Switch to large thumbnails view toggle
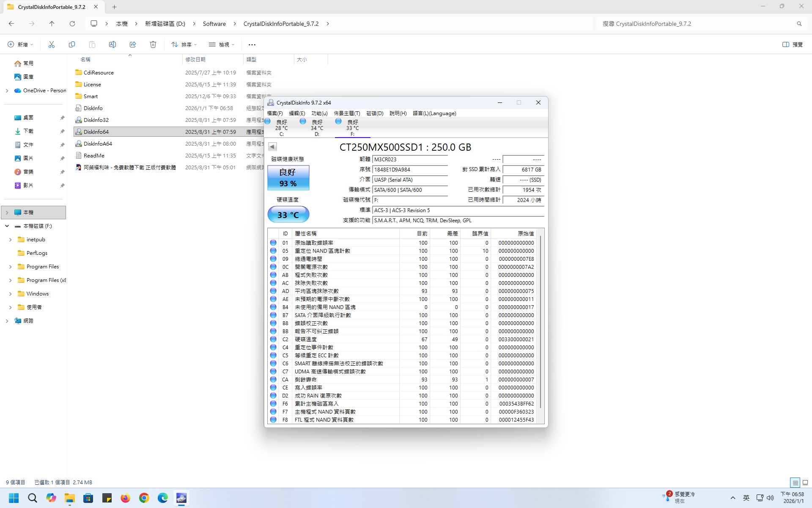 (x=805, y=483)
